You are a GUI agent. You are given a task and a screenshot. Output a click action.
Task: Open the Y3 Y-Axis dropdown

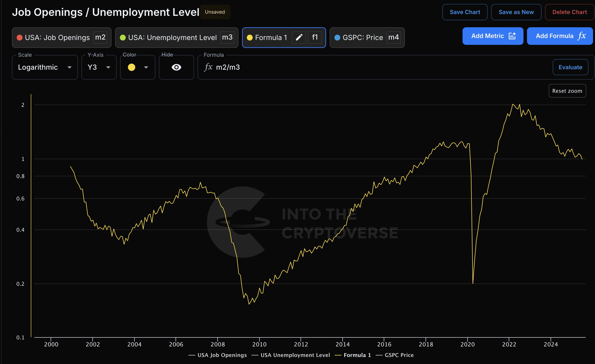[x=99, y=67]
